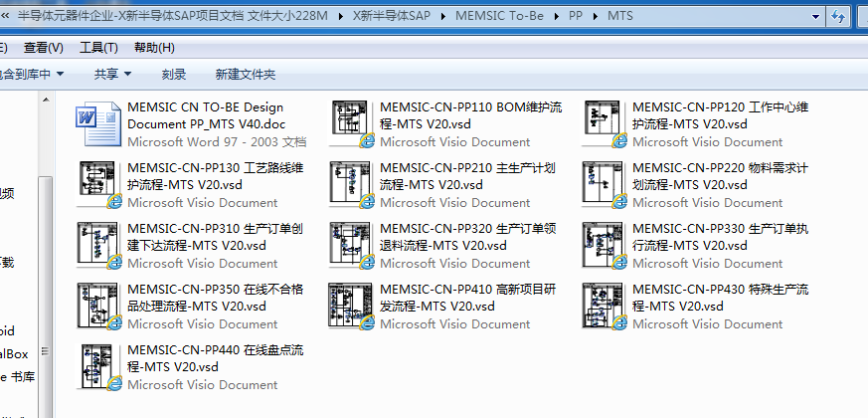The height and width of the screenshot is (418, 868).
Task: Open the 包含到库中 dropdown
Action: (x=31, y=75)
